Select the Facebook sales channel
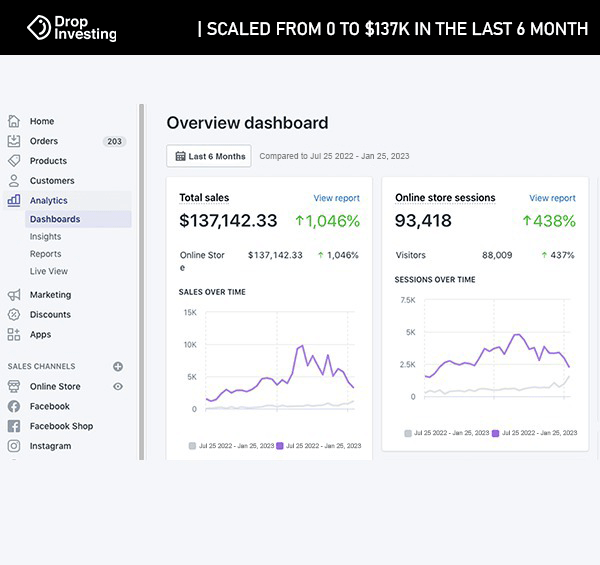Image resolution: width=600 pixels, height=565 pixels. [50, 406]
